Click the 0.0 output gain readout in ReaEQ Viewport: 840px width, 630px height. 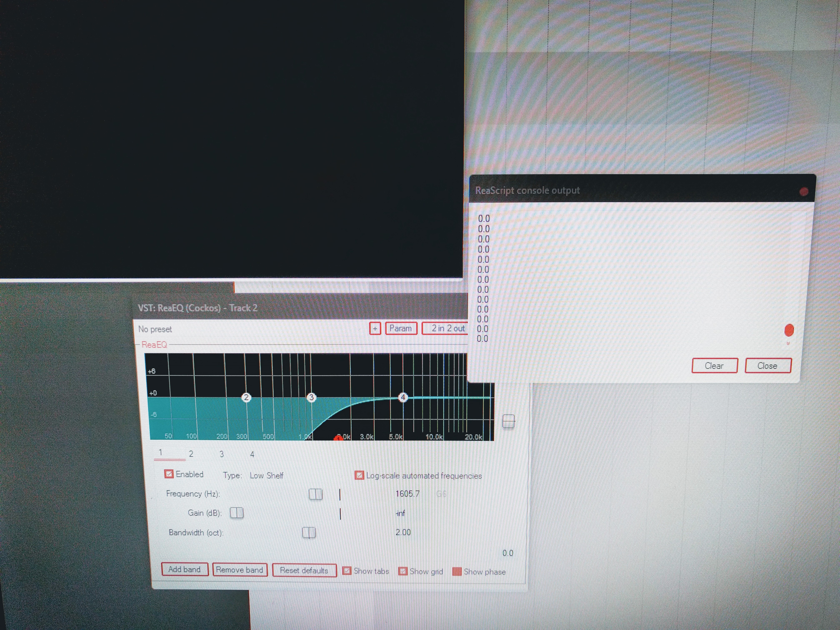pos(508,553)
